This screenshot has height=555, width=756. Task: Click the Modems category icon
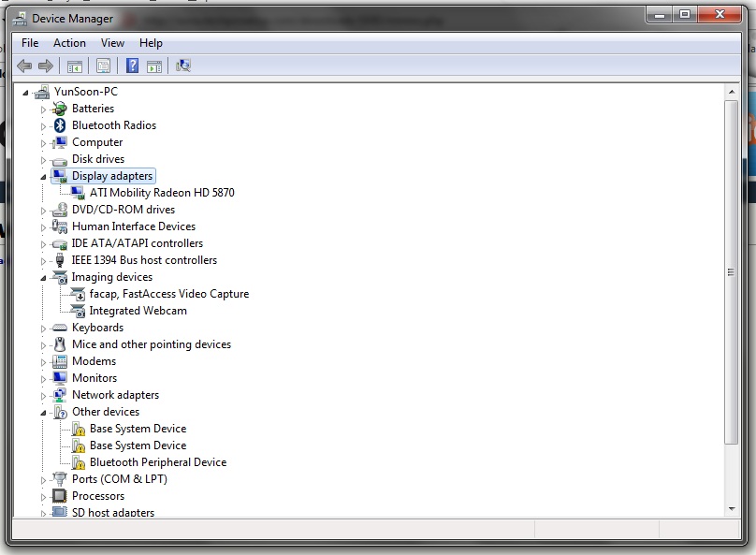point(59,361)
